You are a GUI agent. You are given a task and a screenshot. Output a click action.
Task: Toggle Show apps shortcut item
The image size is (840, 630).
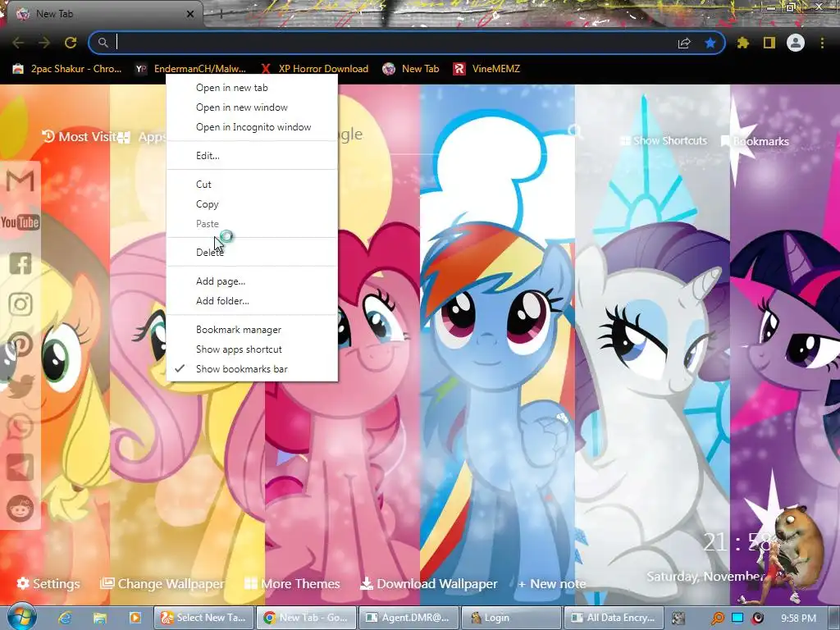click(x=252, y=349)
